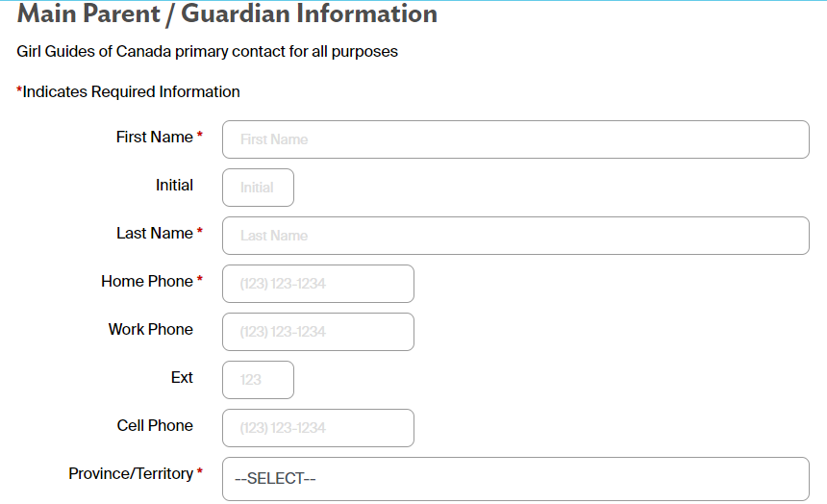Click the Girl Guides of Canada description text
Viewport: 827px width, 504px height.
click(207, 51)
